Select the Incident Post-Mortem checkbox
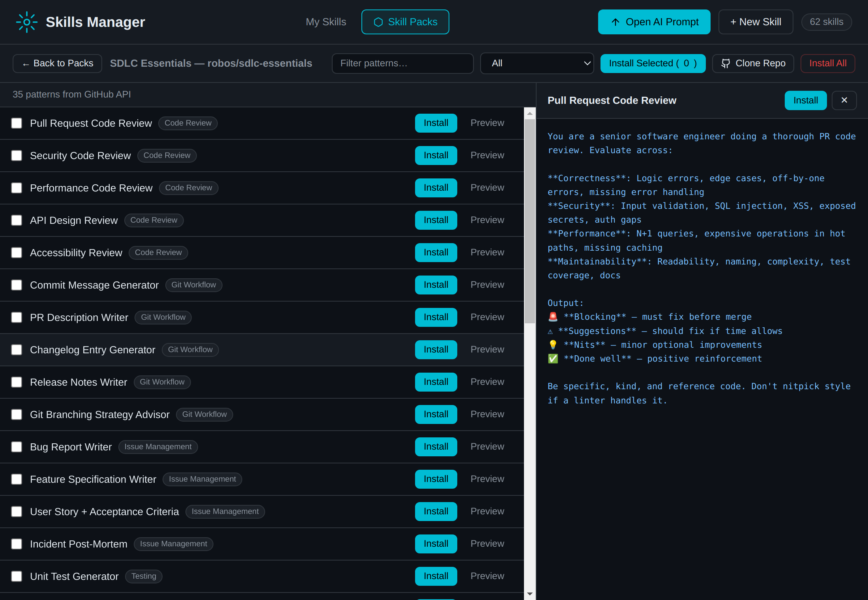 click(17, 544)
